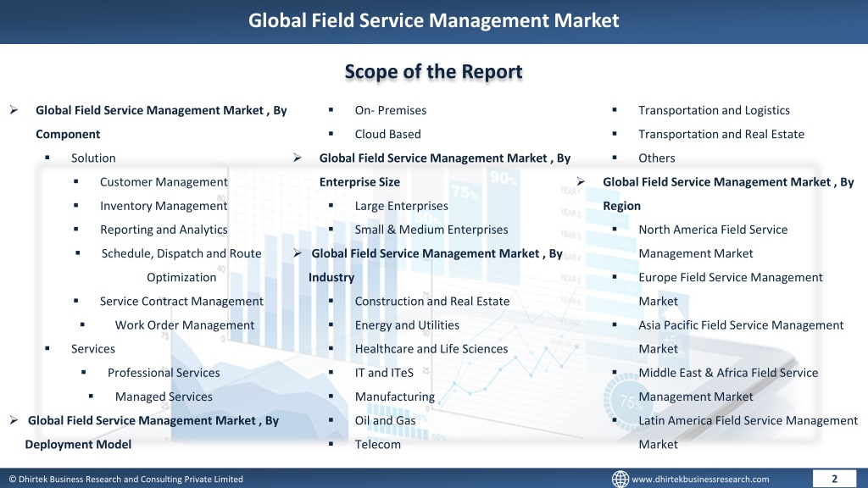Viewport: 868px width, 488px height.
Task: Click 'On- Premises' list item
Action: [390, 110]
